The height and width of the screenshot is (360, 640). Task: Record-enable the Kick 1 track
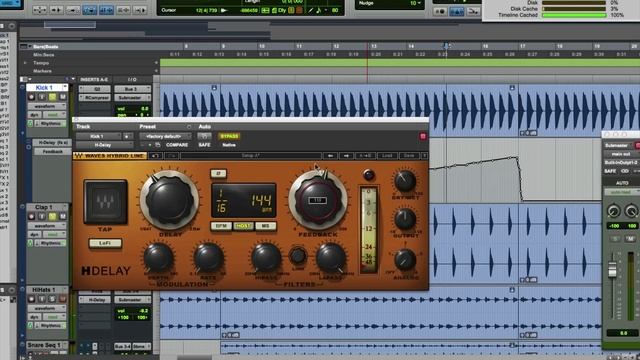coord(31,97)
